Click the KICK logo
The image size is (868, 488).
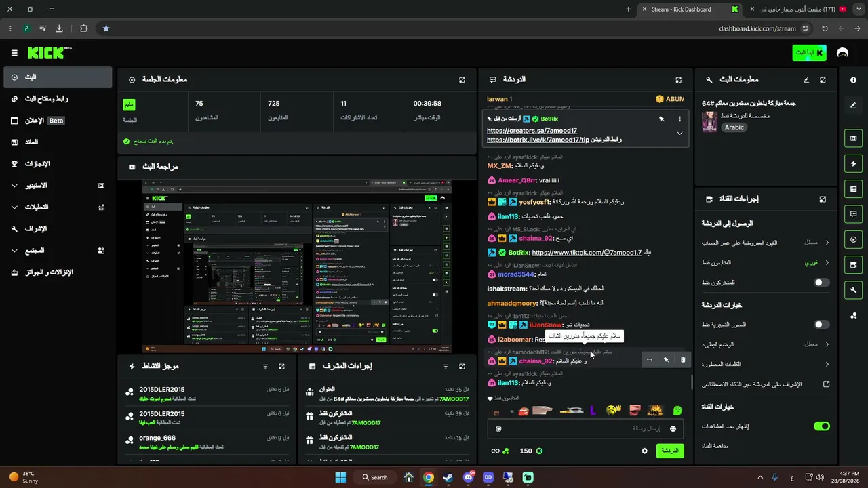[x=50, y=53]
